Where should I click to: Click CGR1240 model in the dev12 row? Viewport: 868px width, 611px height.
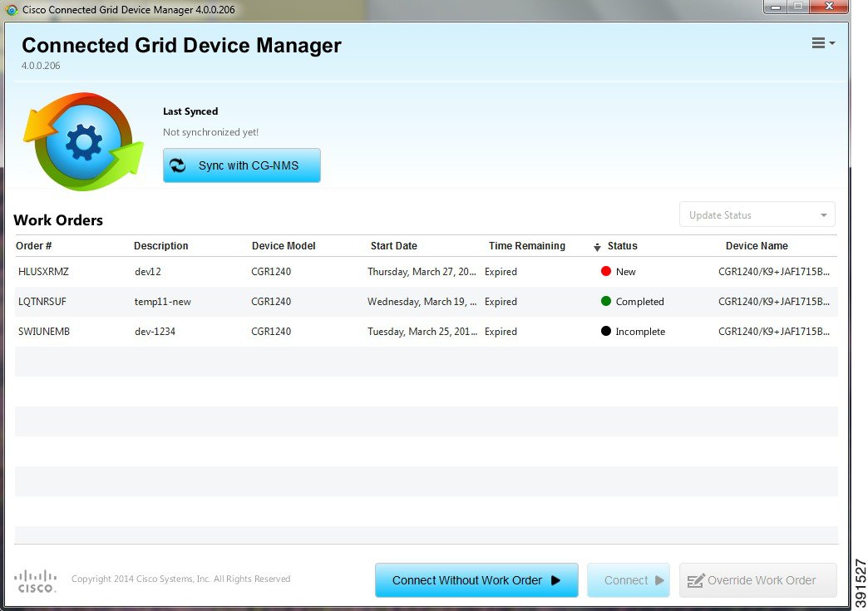(271, 272)
